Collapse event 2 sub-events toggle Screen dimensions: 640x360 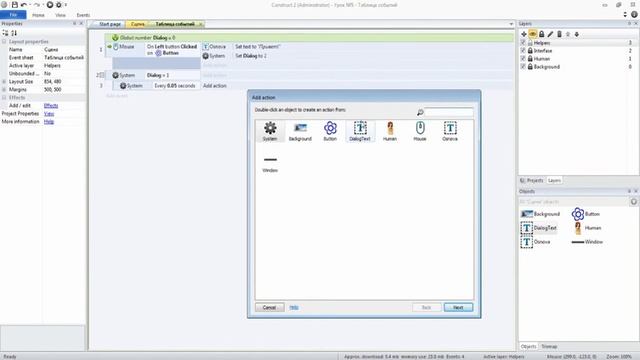click(x=102, y=75)
